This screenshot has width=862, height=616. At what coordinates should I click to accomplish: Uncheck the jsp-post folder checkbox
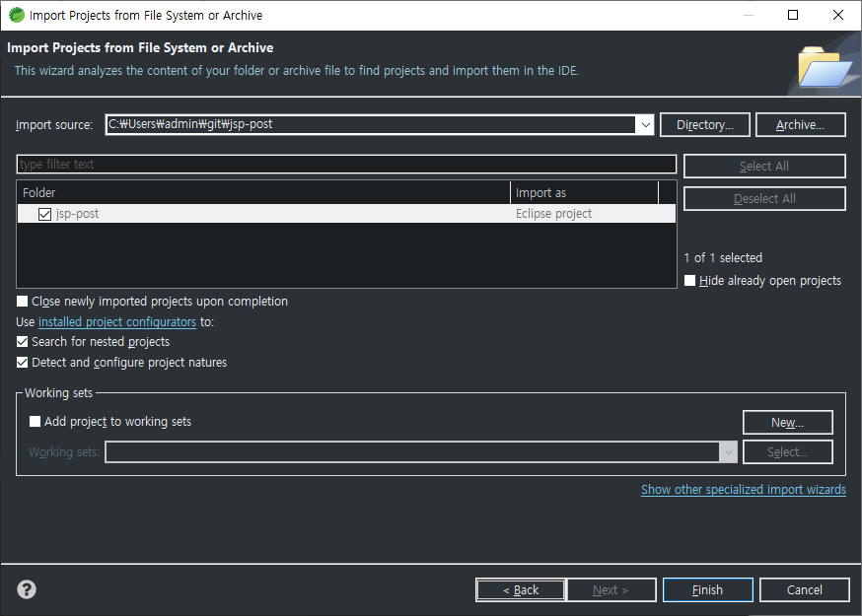click(45, 214)
